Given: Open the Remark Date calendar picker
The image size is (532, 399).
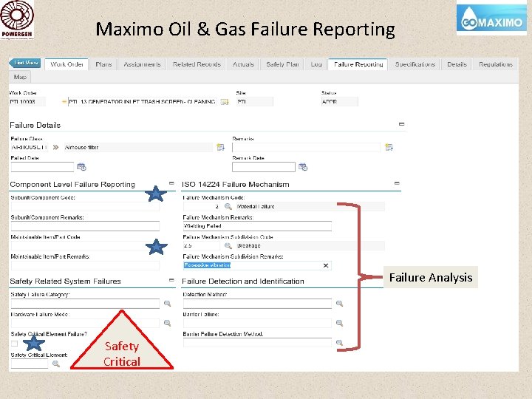Looking at the screenshot, I should (x=303, y=167).
